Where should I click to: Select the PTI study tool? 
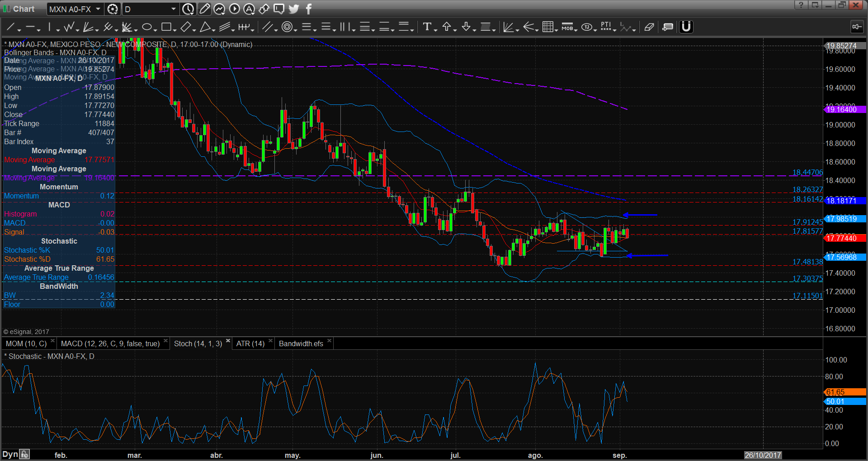coord(606,27)
